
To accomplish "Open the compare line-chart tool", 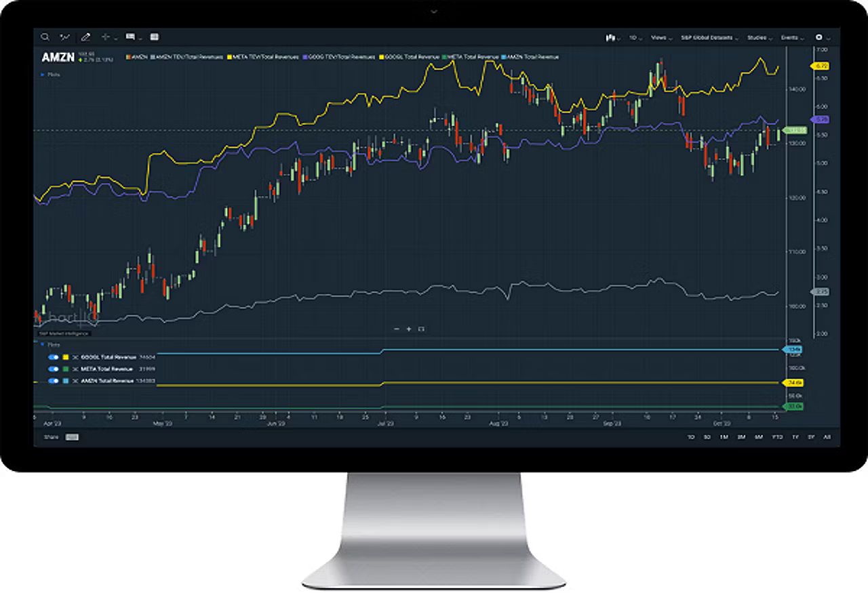I will 65,37.
